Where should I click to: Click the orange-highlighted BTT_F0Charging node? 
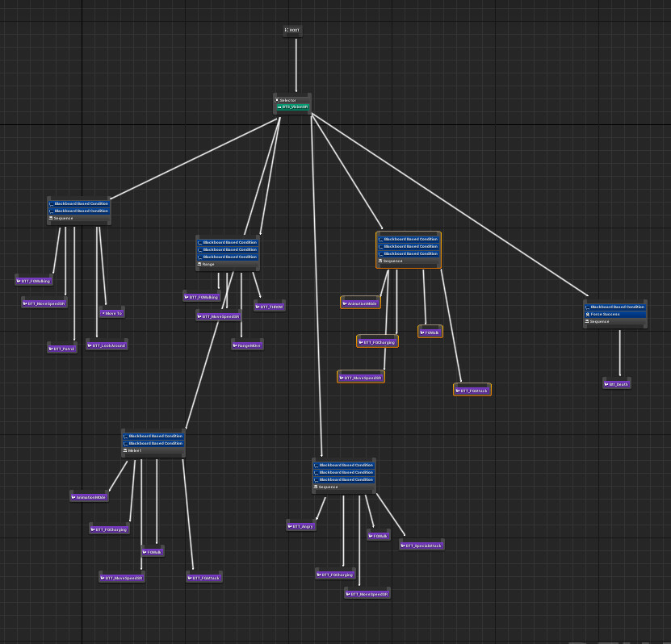click(377, 342)
